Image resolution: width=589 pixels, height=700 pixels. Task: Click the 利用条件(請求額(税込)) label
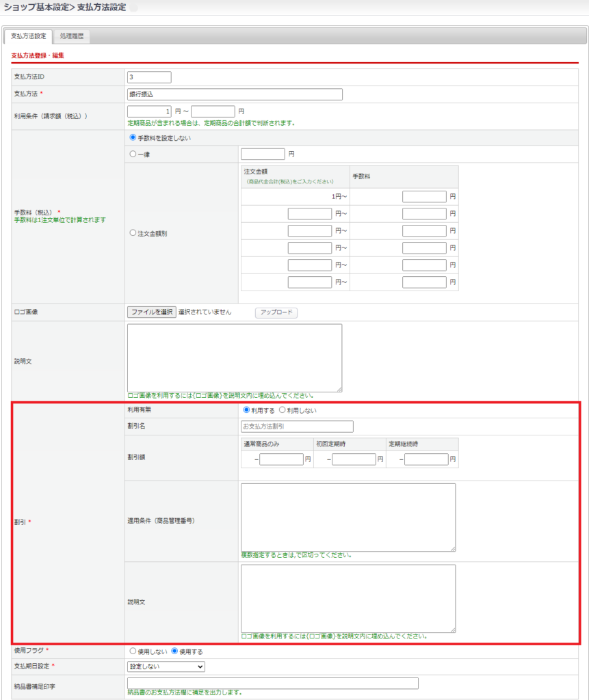coord(51,116)
